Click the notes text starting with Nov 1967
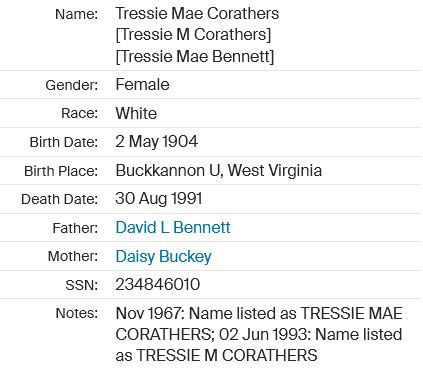 point(259,334)
